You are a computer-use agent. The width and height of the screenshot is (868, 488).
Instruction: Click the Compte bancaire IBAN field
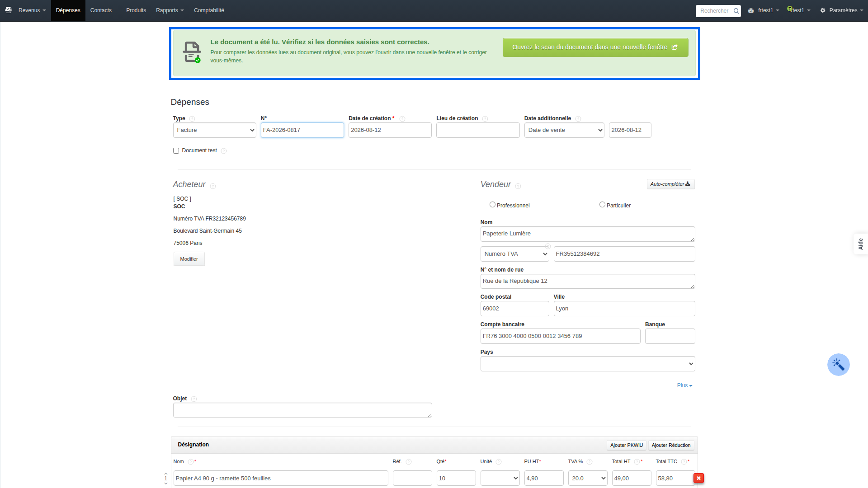coord(560,336)
